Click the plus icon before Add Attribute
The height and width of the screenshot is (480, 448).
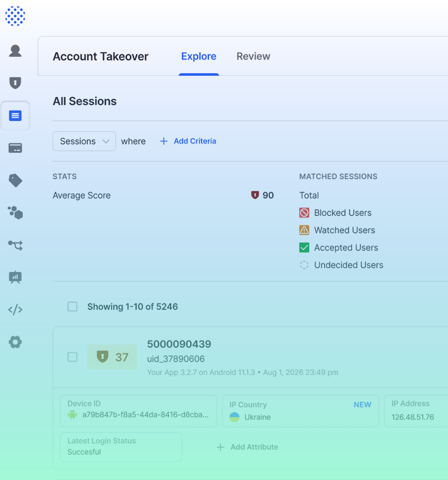220,447
